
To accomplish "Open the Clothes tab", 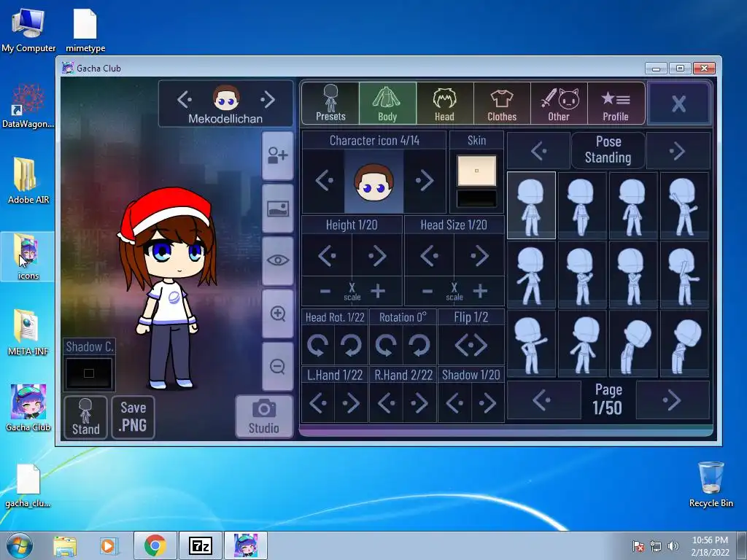I will point(502,104).
